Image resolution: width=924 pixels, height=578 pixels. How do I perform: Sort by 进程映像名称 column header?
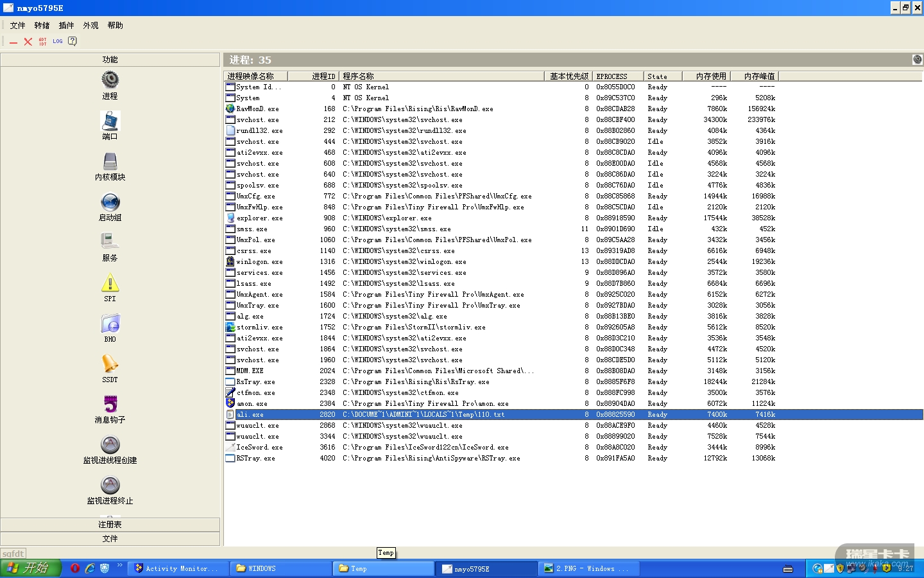pos(255,76)
